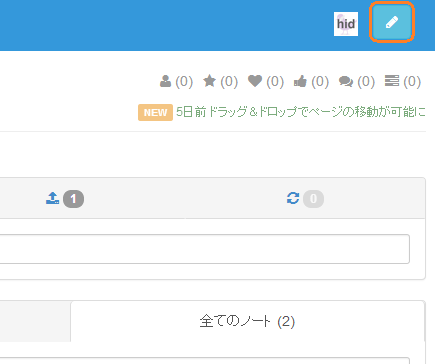Switch to 全てのノート (2) tab
436x364 pixels.
[247, 321]
